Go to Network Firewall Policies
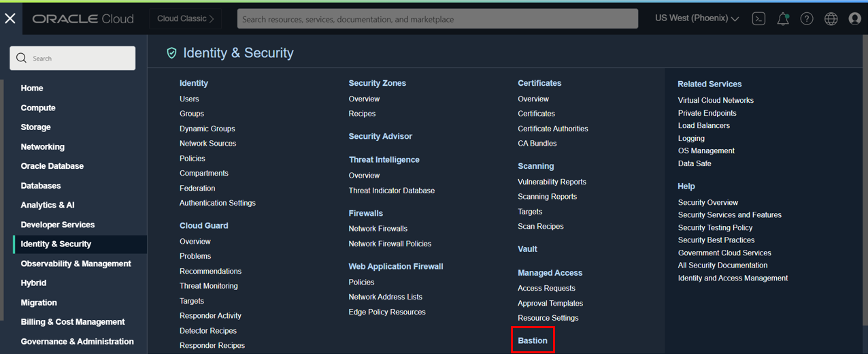This screenshot has width=868, height=354. pos(390,244)
